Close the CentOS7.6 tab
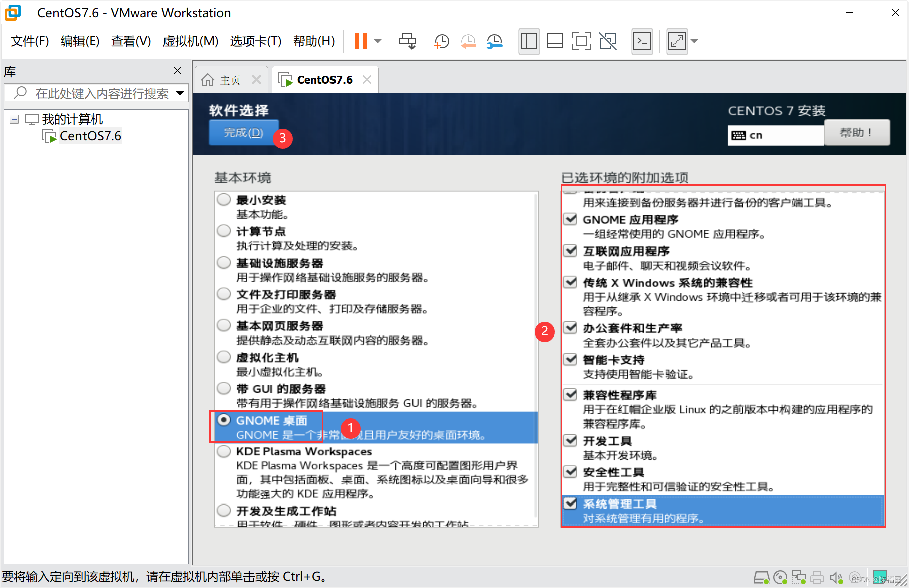The width and height of the screenshot is (909, 588). [367, 80]
